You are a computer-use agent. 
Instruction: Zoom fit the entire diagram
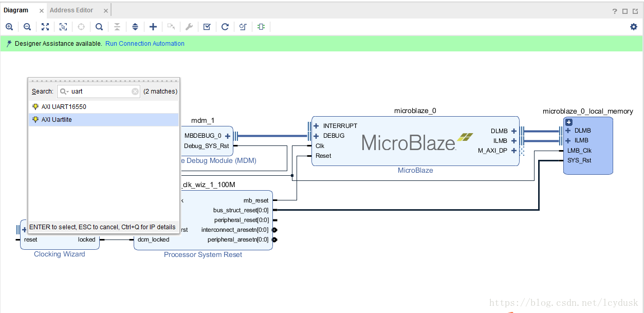pos(45,27)
